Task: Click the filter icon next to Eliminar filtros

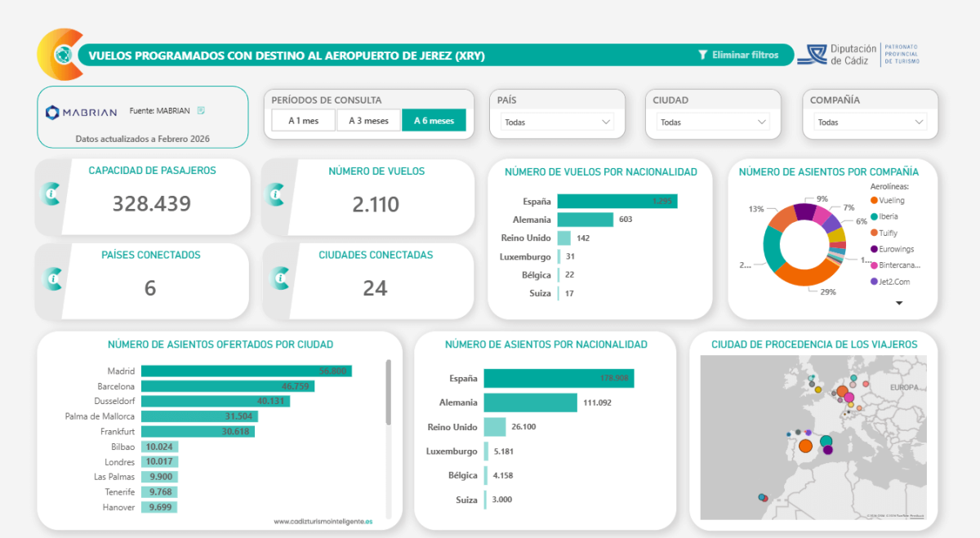Action: pyautogui.click(x=703, y=55)
